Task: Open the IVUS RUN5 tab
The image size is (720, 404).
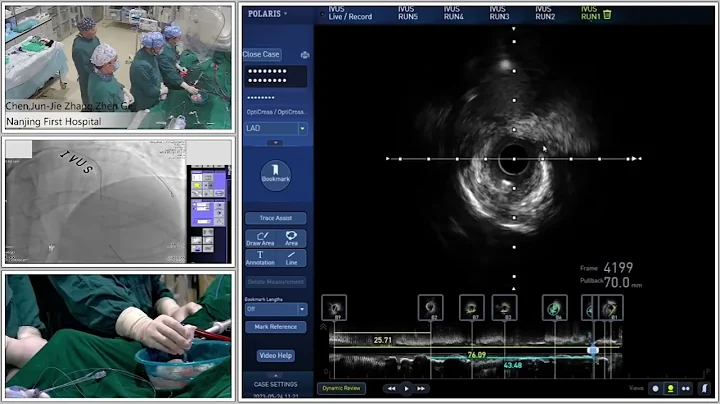Action: pos(408,13)
